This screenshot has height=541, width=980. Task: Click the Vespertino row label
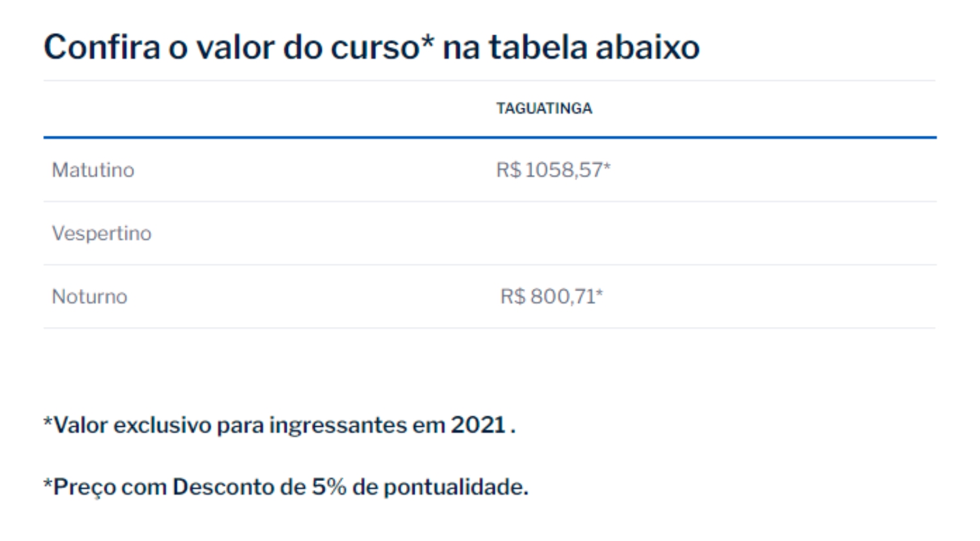(x=101, y=233)
